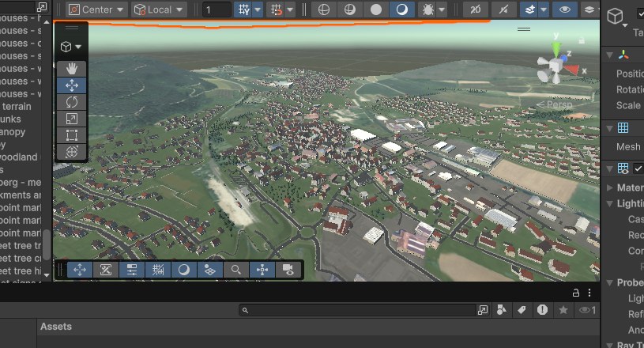This screenshot has height=348, width=644.
Task: Click the Hierarchy vertical scrollbar thumb
Action: coord(47,244)
